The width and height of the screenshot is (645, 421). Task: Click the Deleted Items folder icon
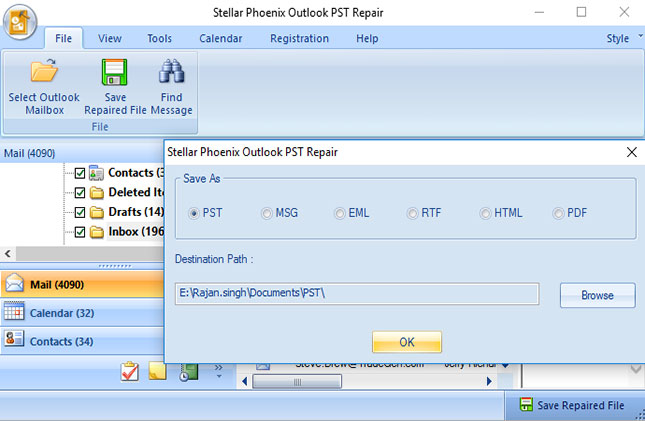pyautogui.click(x=97, y=193)
